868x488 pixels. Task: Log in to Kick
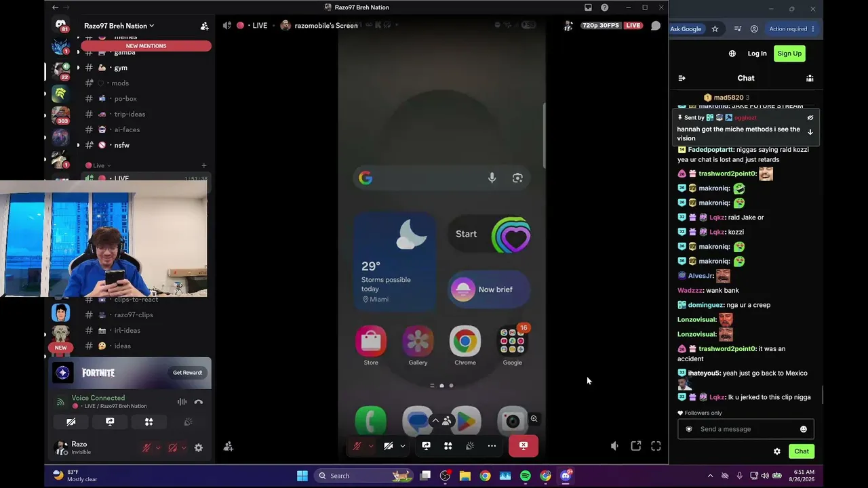[757, 54]
